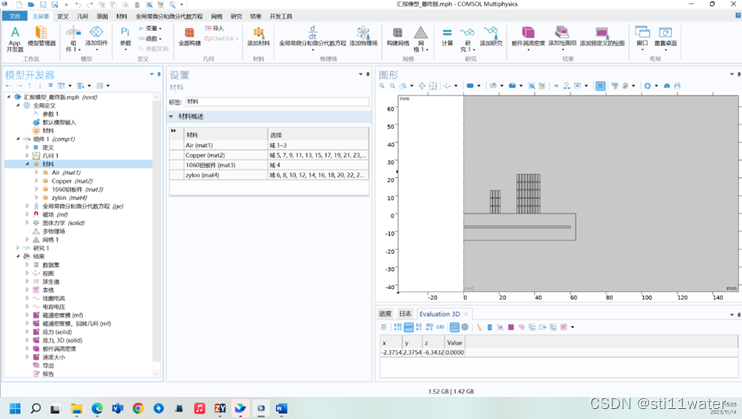Open the 函数 (Functions) dropdown

click(x=150, y=39)
